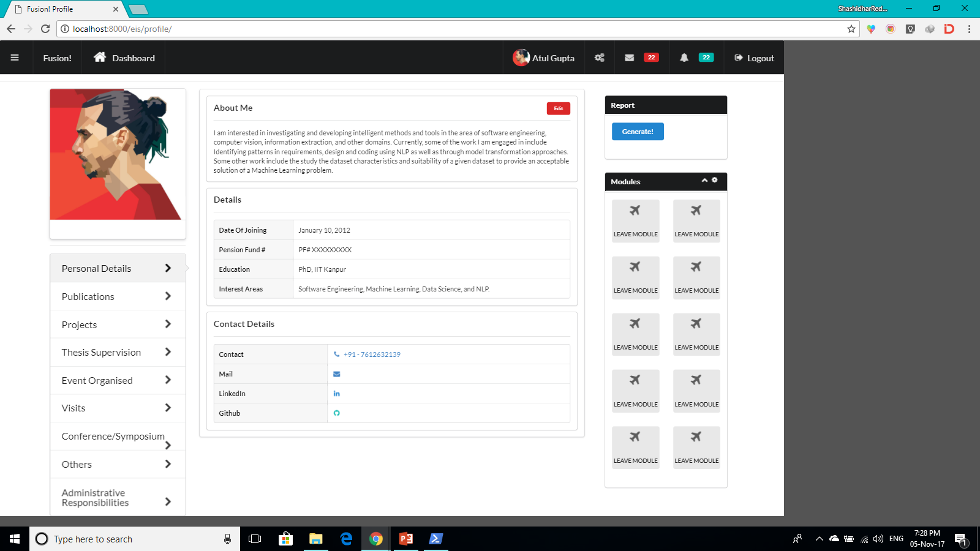Click the "Interest Areas" label cell
980x551 pixels.
[x=254, y=289]
